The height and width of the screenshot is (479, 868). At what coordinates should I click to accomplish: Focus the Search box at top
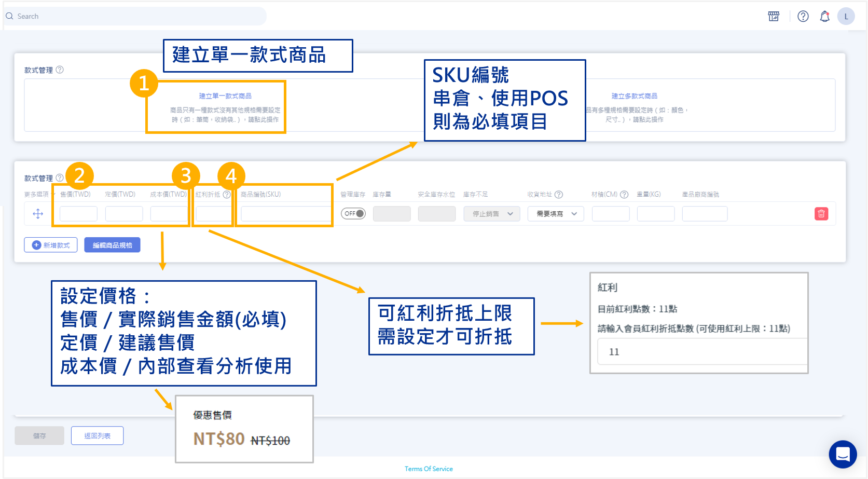point(135,17)
